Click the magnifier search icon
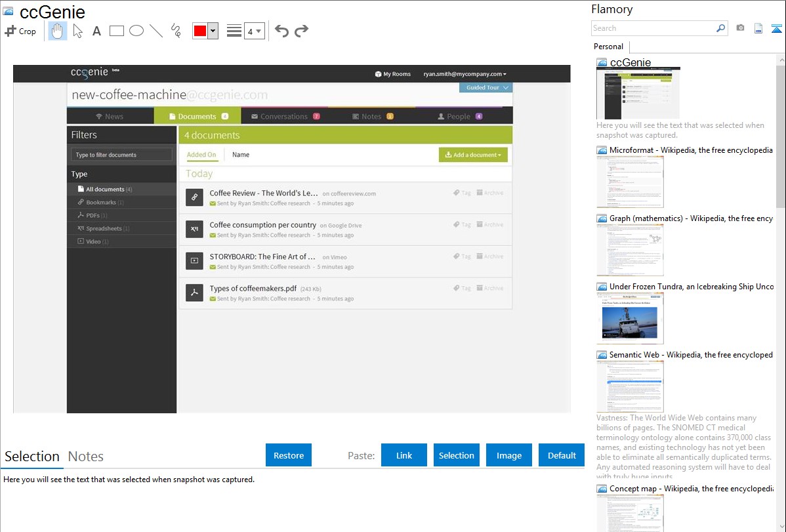Screen dimensions: 786x532 tap(721, 28)
